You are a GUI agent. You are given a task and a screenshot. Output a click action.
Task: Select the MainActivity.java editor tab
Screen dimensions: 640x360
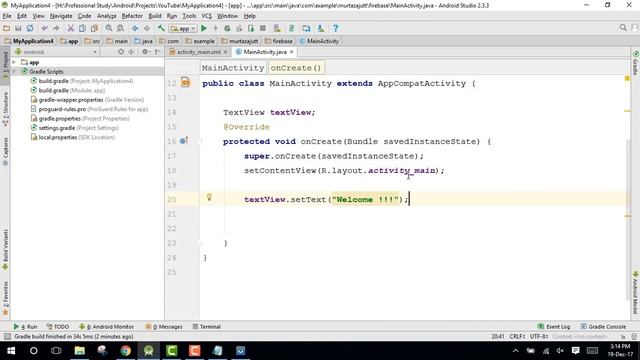point(264,52)
